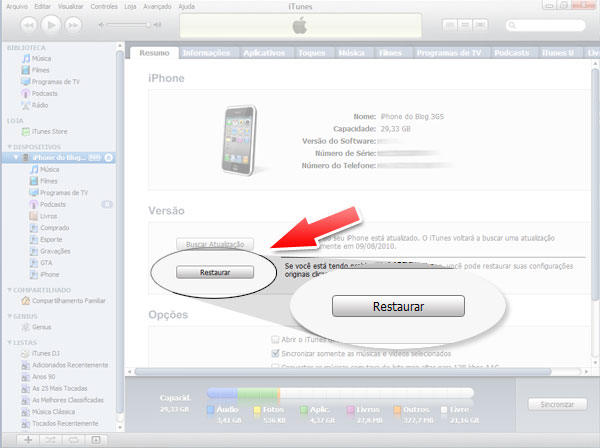
Task: Skip to the previous track
Action: pos(29,25)
